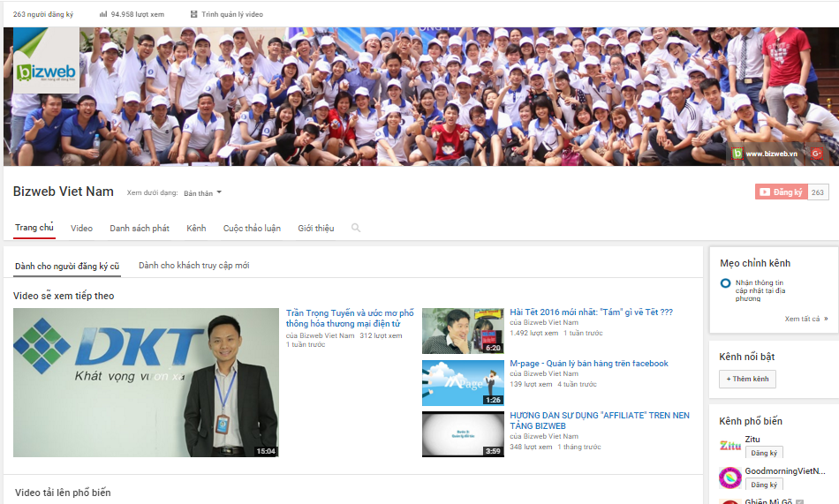This screenshot has width=839, height=504.
Task: Click the Bizweb channel logo avatar
Action: click(46, 60)
